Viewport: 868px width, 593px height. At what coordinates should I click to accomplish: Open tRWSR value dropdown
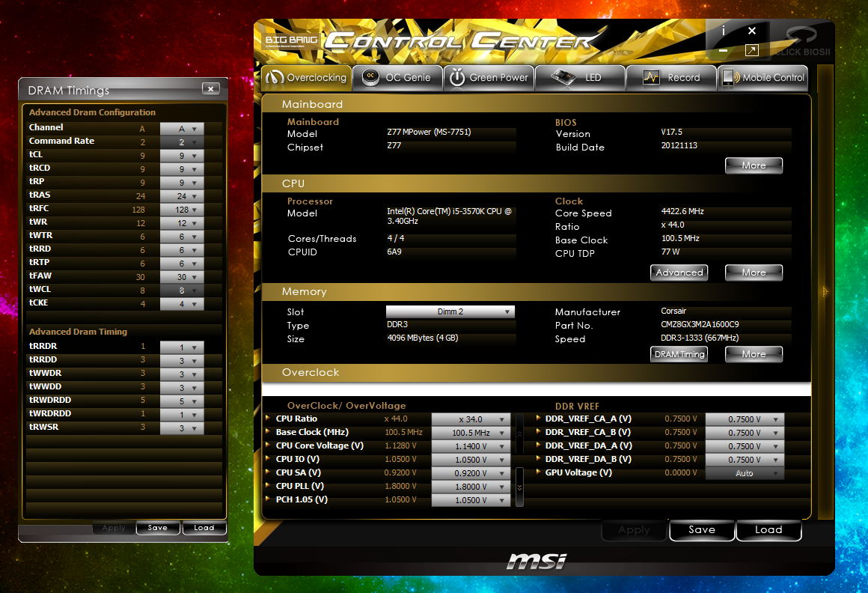[182, 428]
